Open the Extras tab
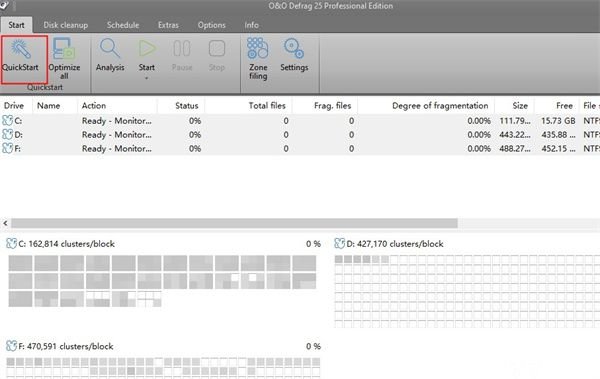The height and width of the screenshot is (379, 600). [x=168, y=25]
